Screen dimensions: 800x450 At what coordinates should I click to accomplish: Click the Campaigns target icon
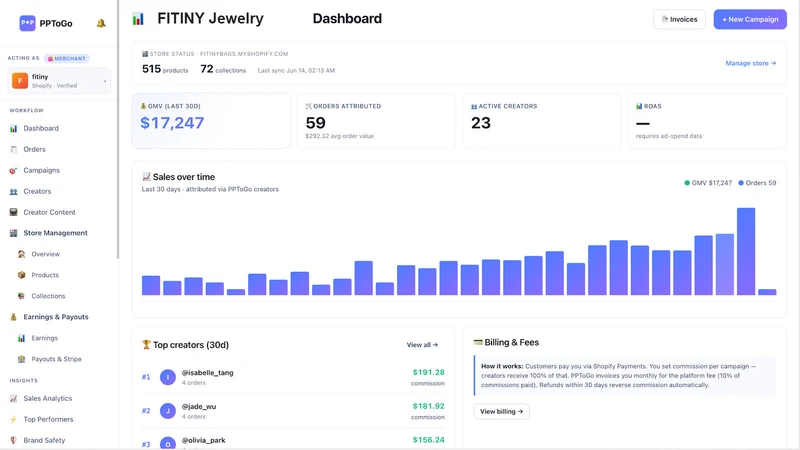(13, 170)
